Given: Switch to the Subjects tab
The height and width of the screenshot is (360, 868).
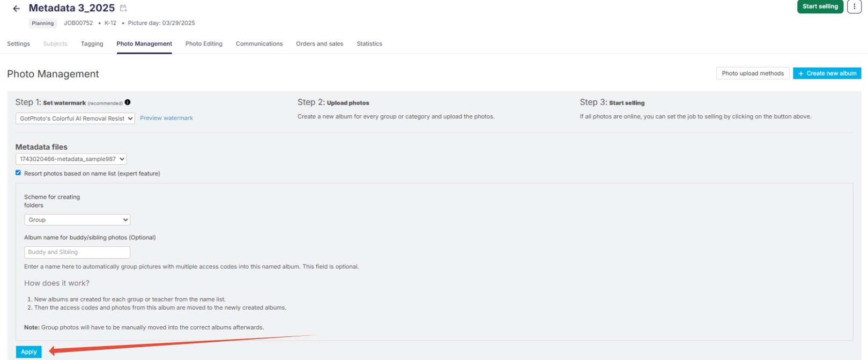Looking at the screenshot, I should pos(55,44).
